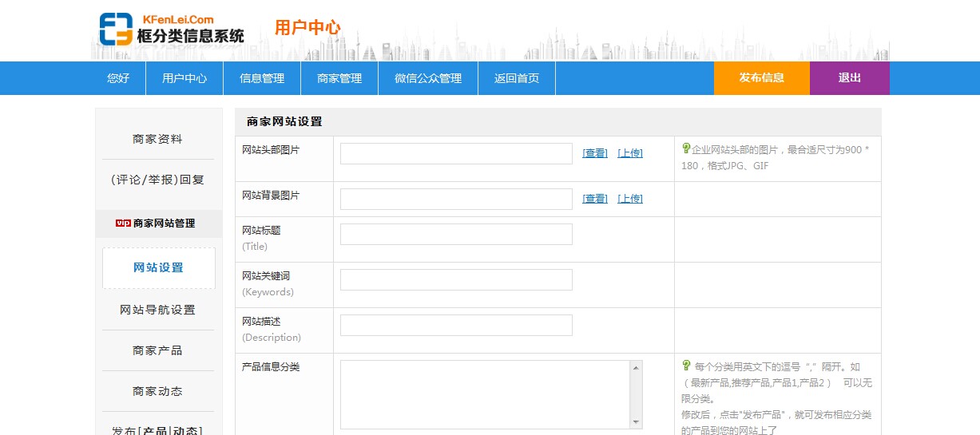Click the WP icon next to 商家网站管理
The height and width of the screenshot is (435, 980).
coord(123,223)
